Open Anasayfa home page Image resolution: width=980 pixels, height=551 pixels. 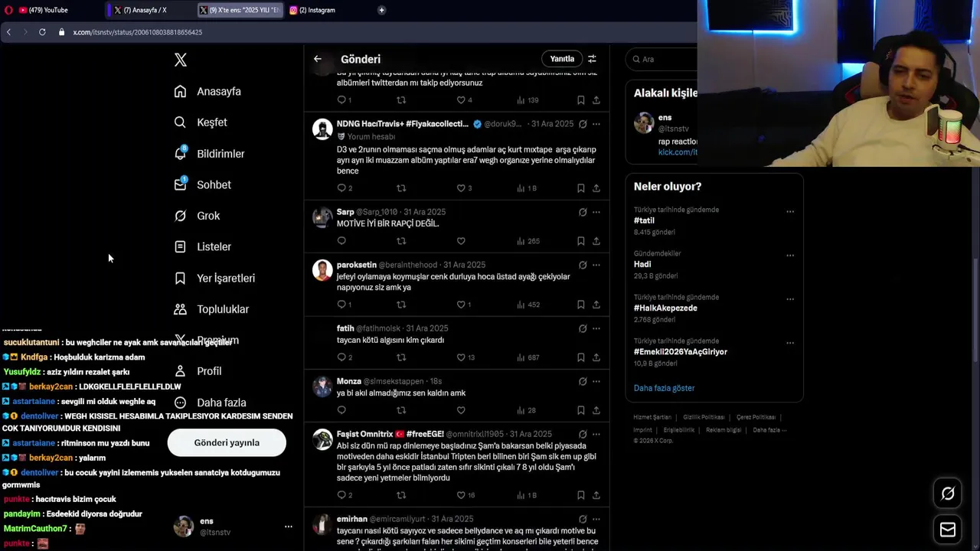coord(207,91)
